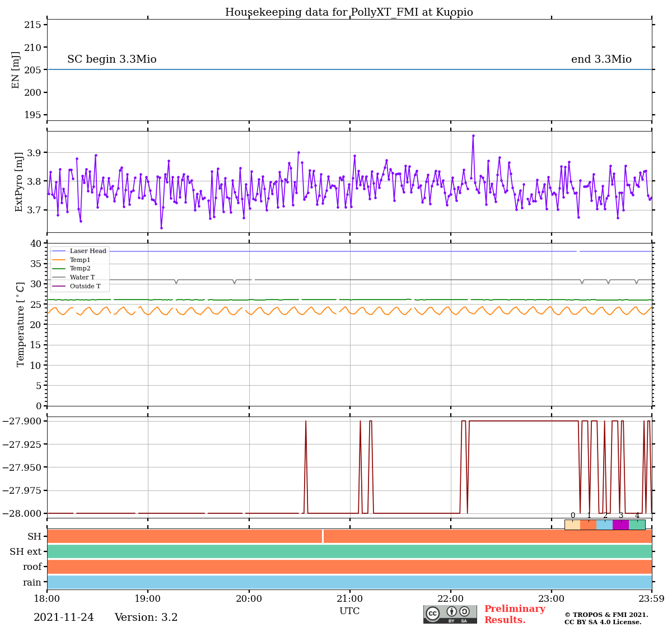Click the green colorbar swatch labeled 4
Viewport: 672px width, 627px height.
click(637, 525)
